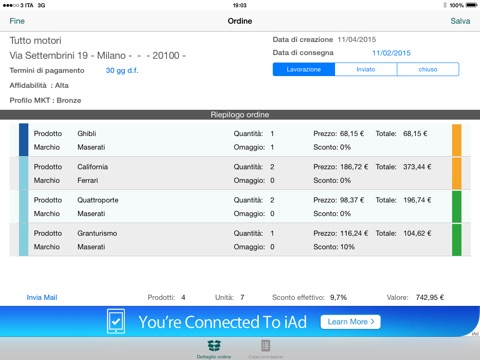The height and width of the screenshot is (360, 480).
Task: Tap the Affidabilità : Alta label
Action: click(x=39, y=85)
